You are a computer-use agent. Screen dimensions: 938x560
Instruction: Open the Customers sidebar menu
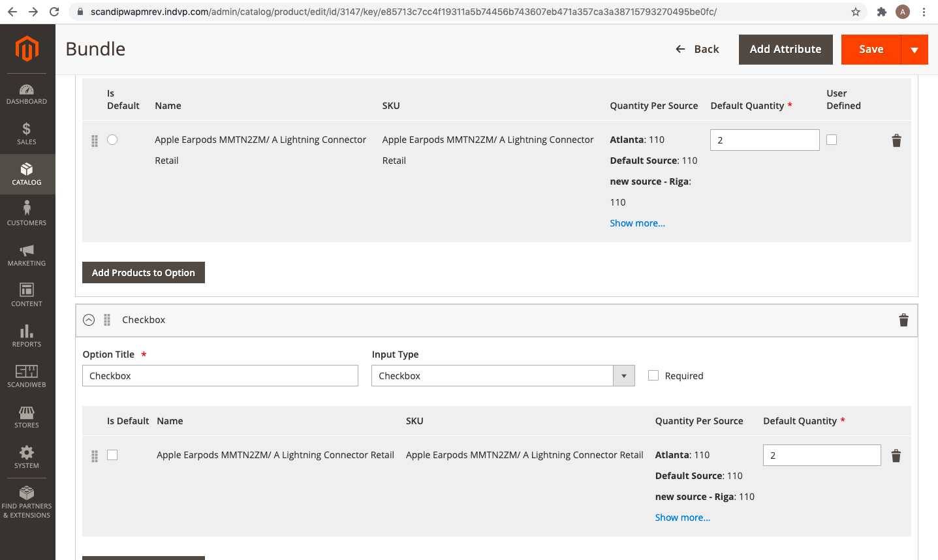pyautogui.click(x=27, y=214)
